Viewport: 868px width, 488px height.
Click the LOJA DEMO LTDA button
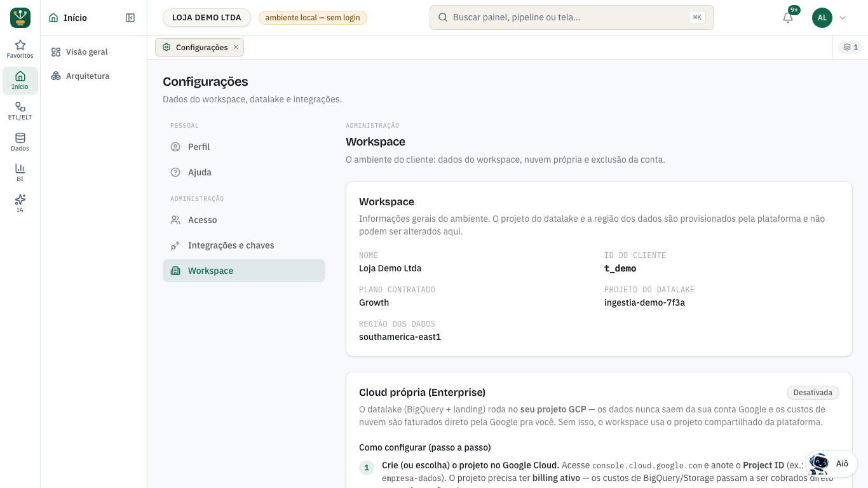coord(207,18)
